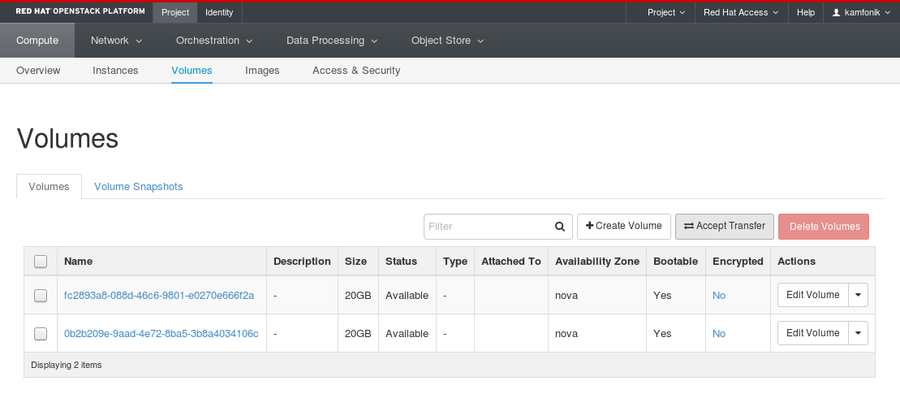
Task: Open actions dropdown arrow for volume fc2893a8
Action: [x=858, y=295]
